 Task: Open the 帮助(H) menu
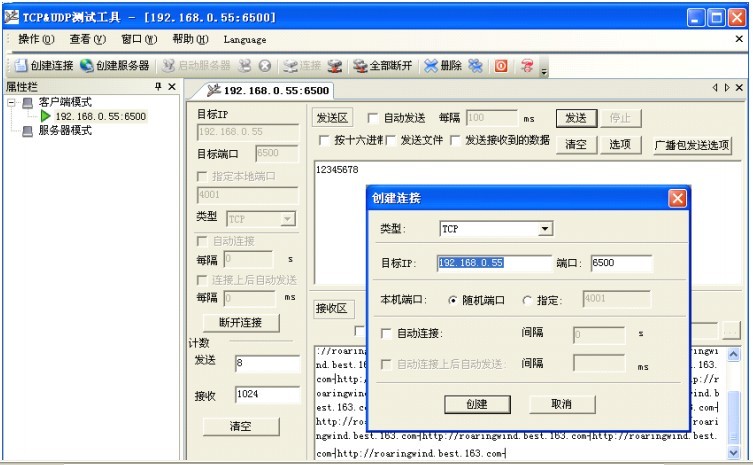tap(190, 40)
